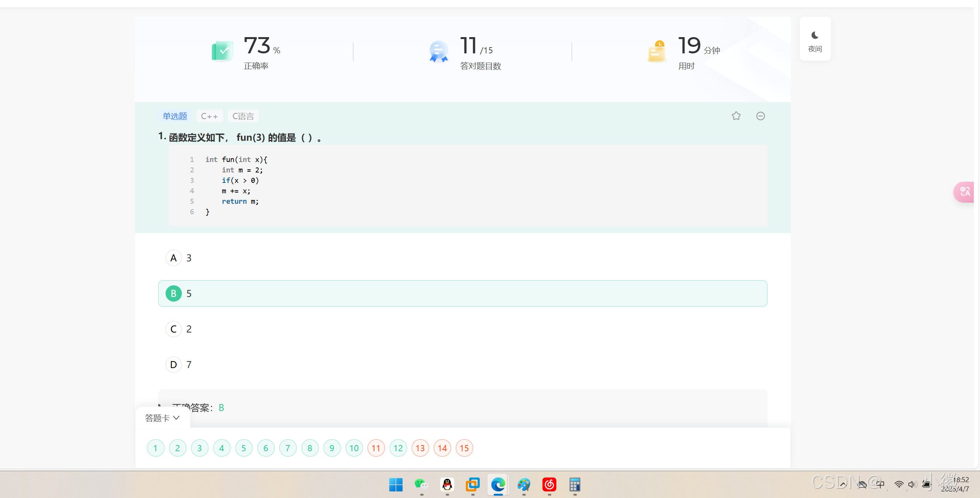
Task: Click the selected option B row
Action: 462,293
